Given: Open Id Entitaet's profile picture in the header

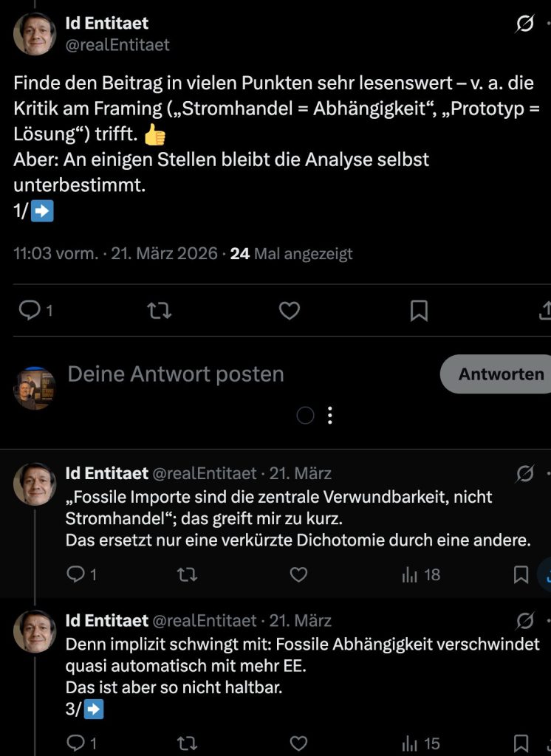Looking at the screenshot, I should pos(35,34).
